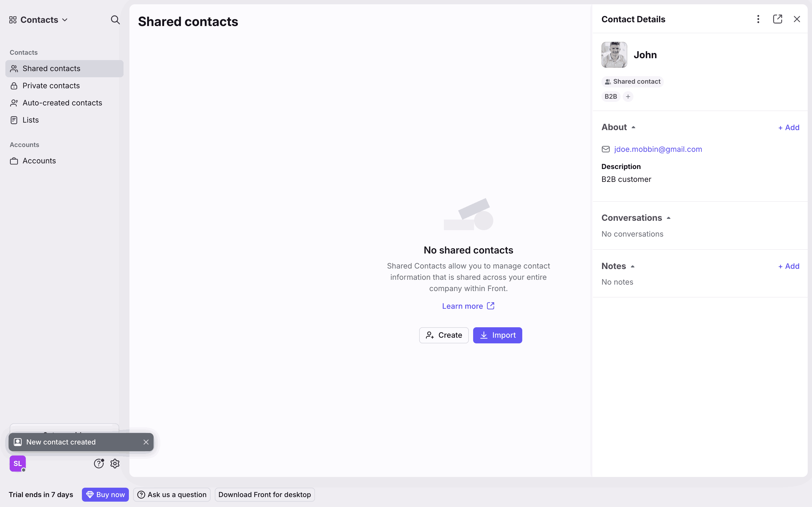Click the jdoe.mobbin@gmail.com email link

(658, 149)
